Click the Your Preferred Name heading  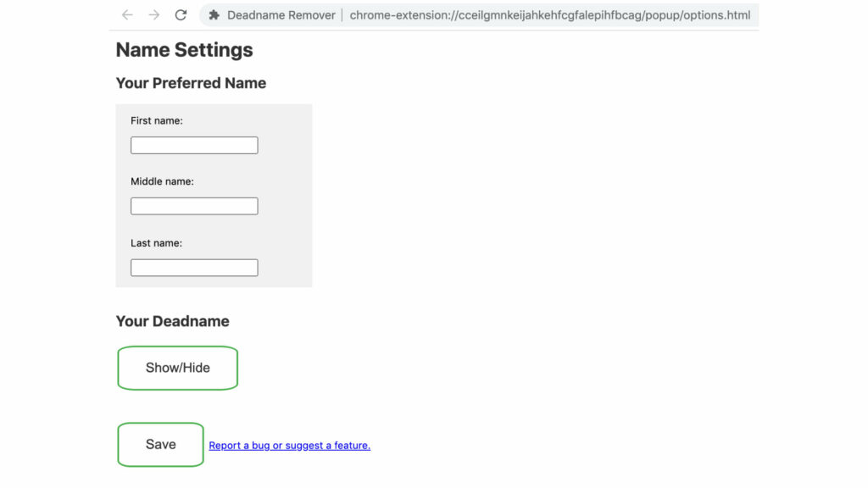pos(191,83)
